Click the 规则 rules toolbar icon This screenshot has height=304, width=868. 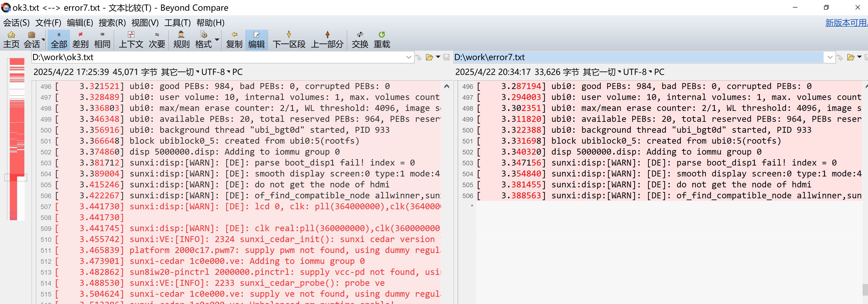(x=181, y=40)
